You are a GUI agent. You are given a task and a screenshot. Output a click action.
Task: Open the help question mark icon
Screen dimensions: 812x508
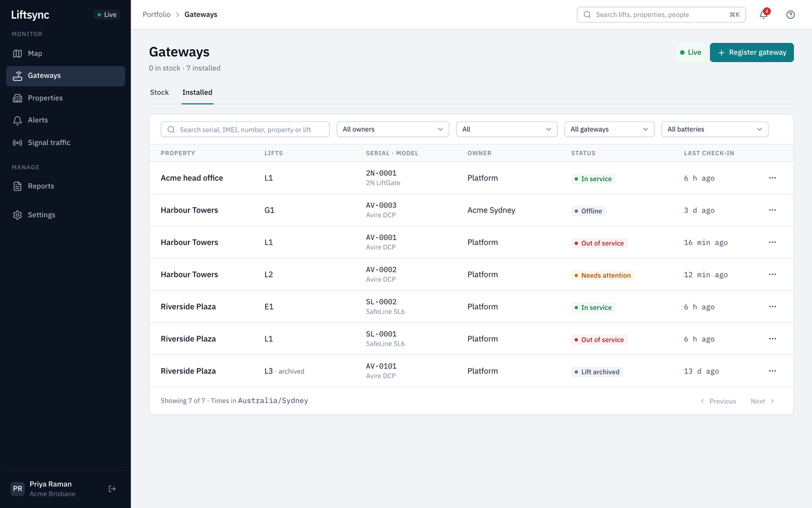coord(791,15)
